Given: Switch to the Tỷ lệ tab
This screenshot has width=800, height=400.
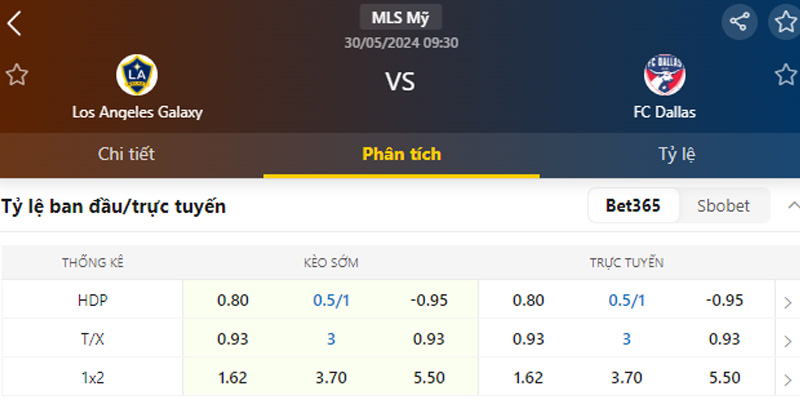Looking at the screenshot, I should point(676,154).
